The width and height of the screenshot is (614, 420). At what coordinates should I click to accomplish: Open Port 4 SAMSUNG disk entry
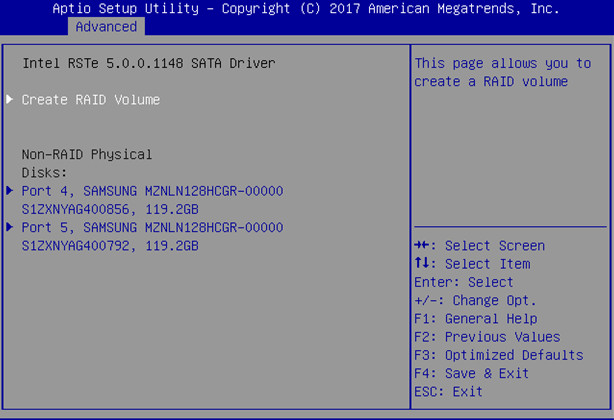(152, 191)
